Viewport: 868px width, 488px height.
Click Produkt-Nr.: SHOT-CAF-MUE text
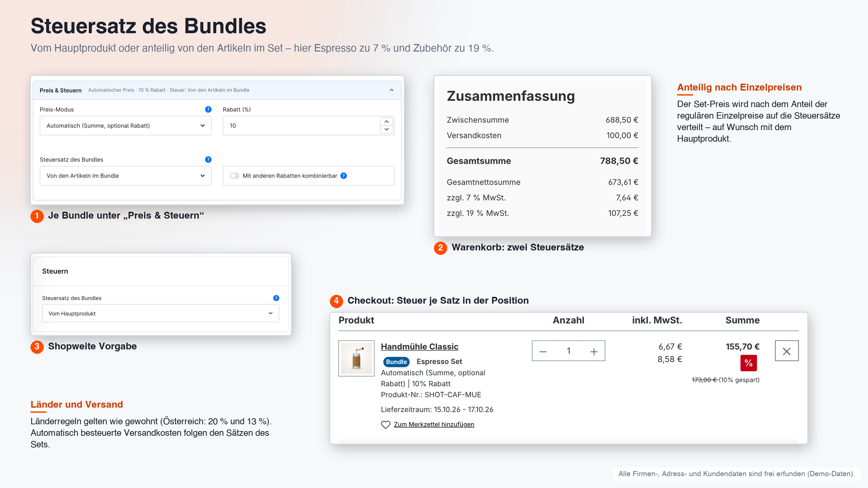(x=431, y=394)
